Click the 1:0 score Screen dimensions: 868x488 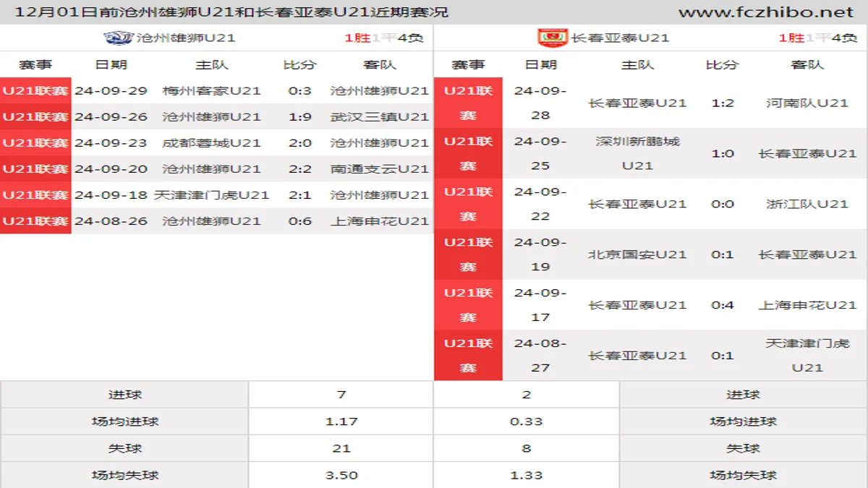723,153
